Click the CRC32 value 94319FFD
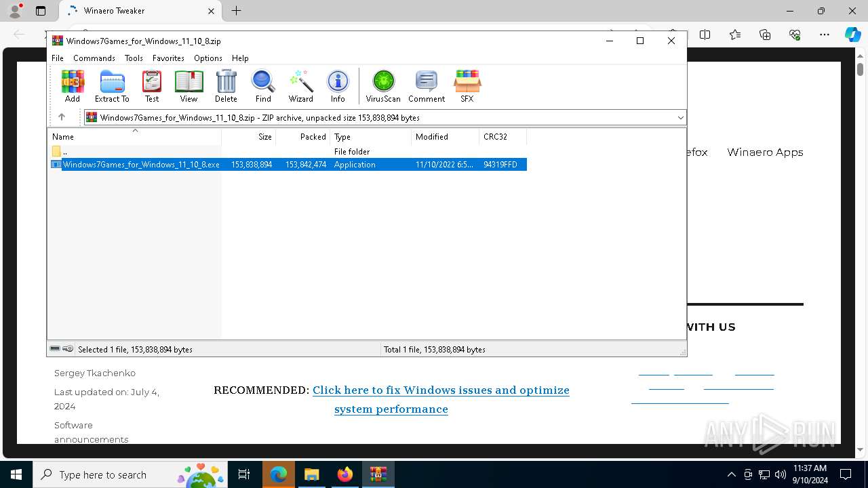 pos(500,165)
